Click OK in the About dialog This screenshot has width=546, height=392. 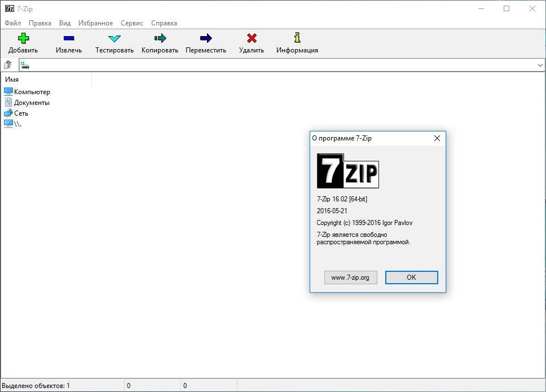(x=411, y=278)
